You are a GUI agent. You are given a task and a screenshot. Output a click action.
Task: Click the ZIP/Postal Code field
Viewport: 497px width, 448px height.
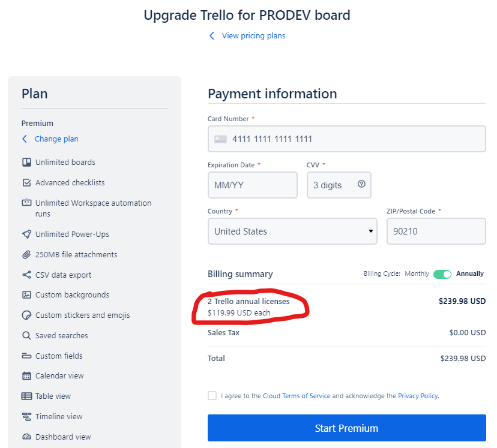(436, 231)
